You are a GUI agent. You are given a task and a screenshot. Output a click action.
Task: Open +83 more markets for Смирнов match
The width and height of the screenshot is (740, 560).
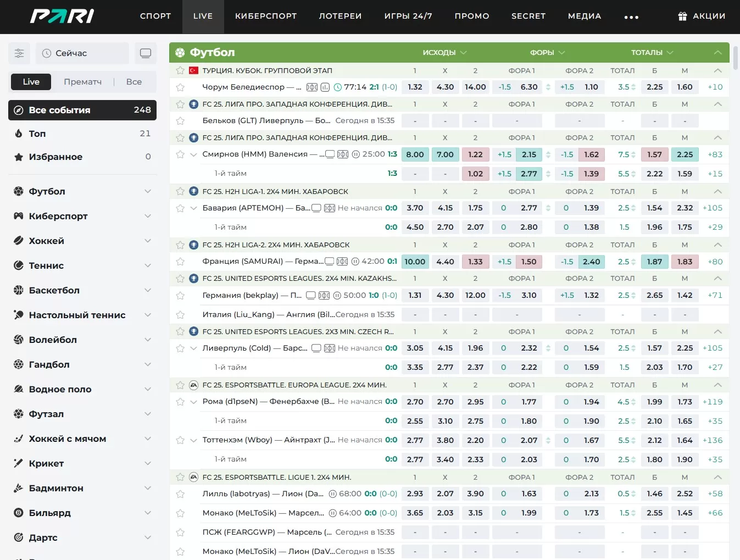[x=715, y=154]
